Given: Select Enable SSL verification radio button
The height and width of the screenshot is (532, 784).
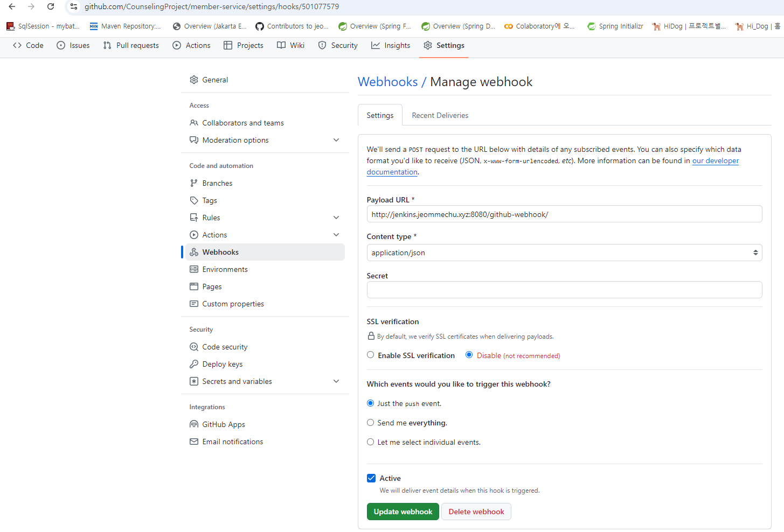Looking at the screenshot, I should 370,355.
